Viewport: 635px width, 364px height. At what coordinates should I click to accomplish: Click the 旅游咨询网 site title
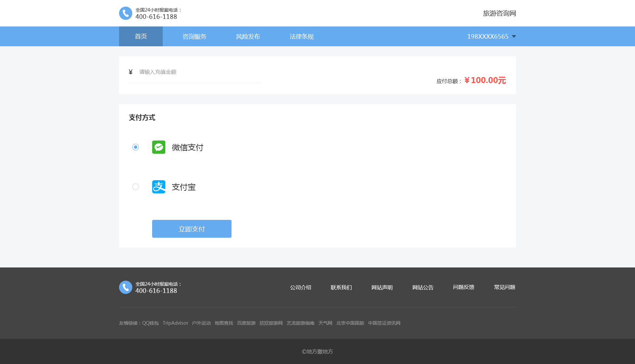(499, 13)
